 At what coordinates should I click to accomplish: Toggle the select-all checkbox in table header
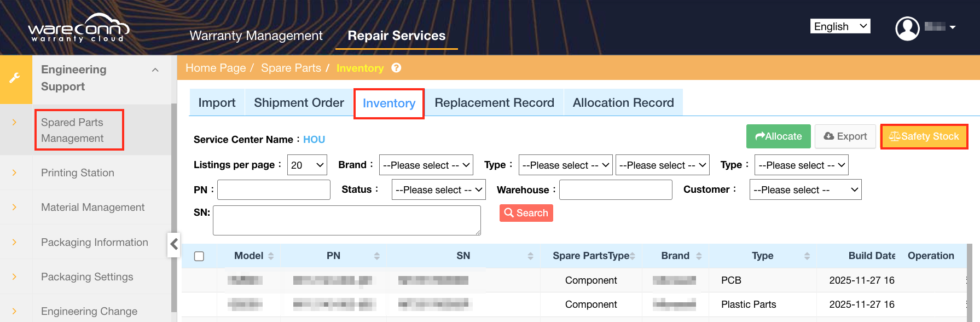coord(199,256)
